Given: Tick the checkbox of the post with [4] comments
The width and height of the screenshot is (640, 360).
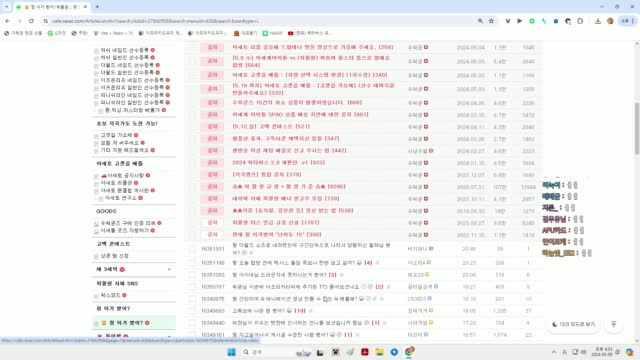Looking at the screenshot, I should pyautogui.click(x=192, y=263).
